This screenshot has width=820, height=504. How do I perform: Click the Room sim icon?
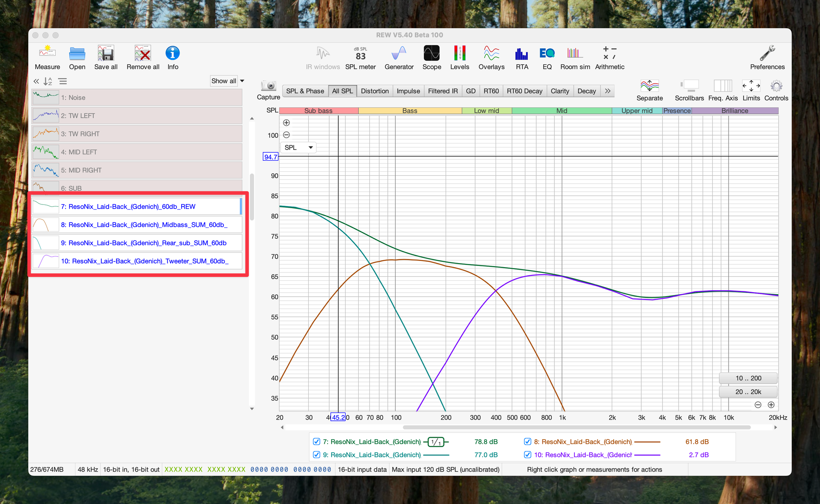[575, 57]
